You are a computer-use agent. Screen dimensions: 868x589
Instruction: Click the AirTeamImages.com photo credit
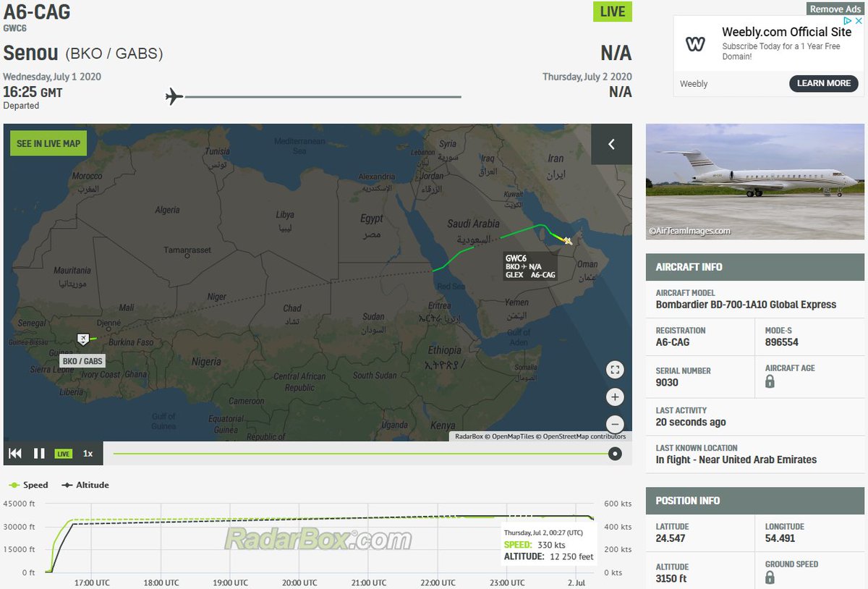click(x=689, y=231)
